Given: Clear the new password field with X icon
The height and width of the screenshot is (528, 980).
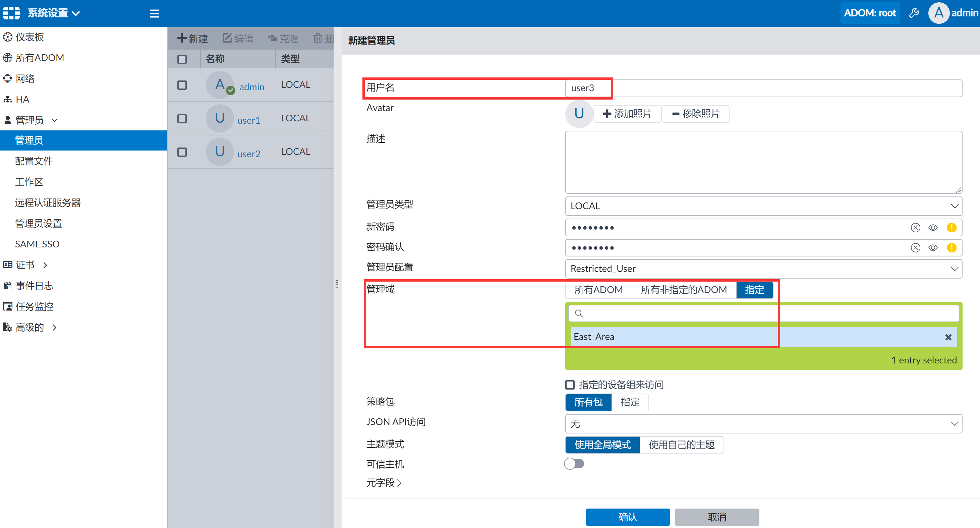Looking at the screenshot, I should pyautogui.click(x=915, y=228).
